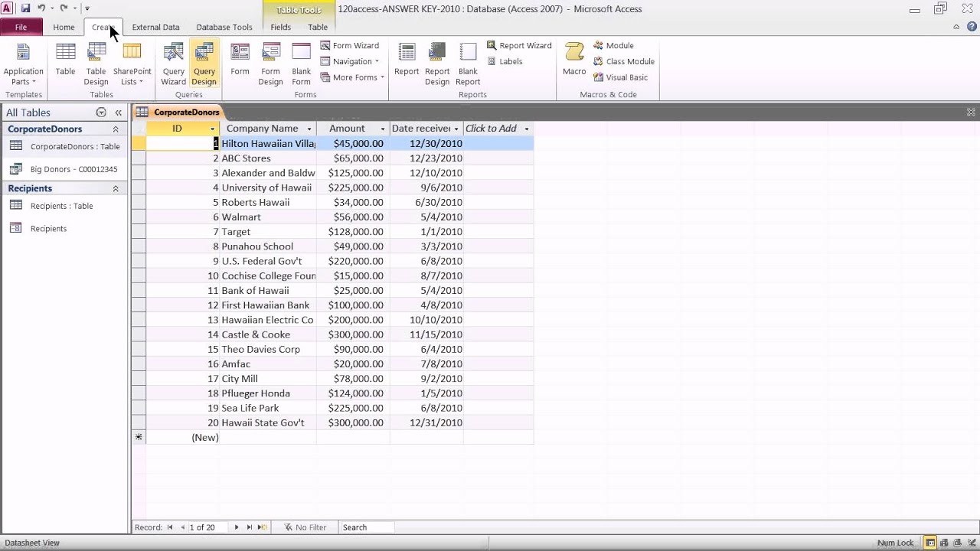Viewport: 980px width, 551px height.
Task: Insert a new Class Module
Action: [624, 62]
